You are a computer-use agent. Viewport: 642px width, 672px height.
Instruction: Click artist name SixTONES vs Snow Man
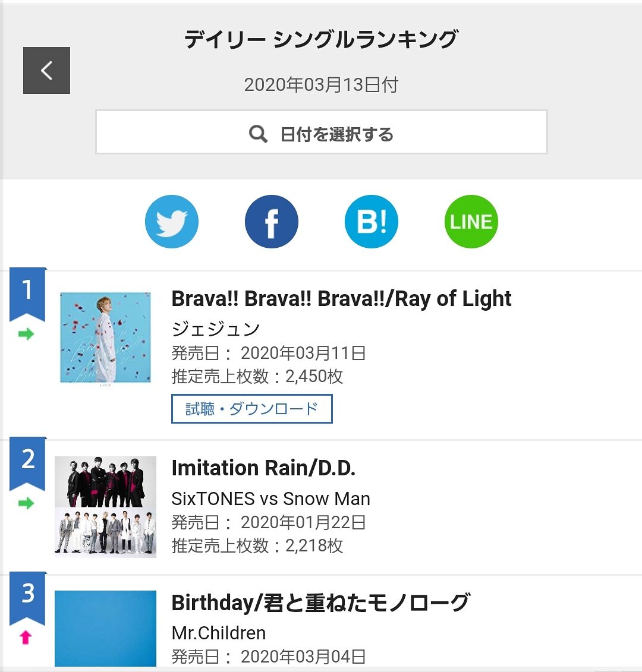[x=270, y=499]
